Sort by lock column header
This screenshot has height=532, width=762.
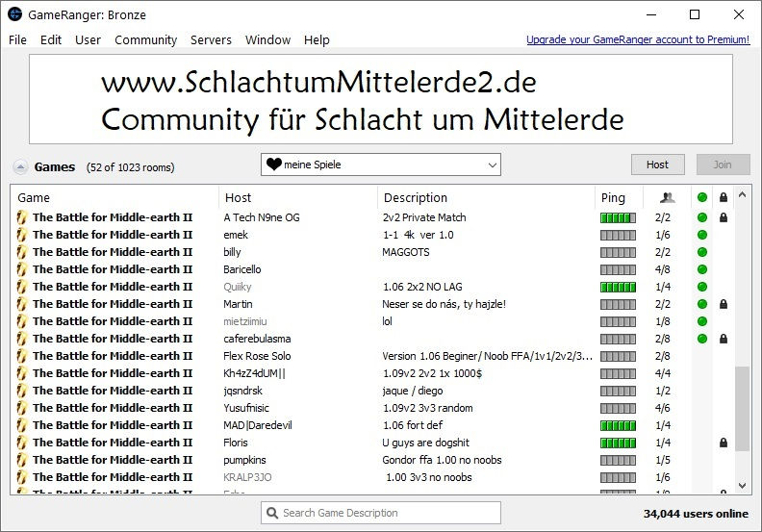(724, 197)
